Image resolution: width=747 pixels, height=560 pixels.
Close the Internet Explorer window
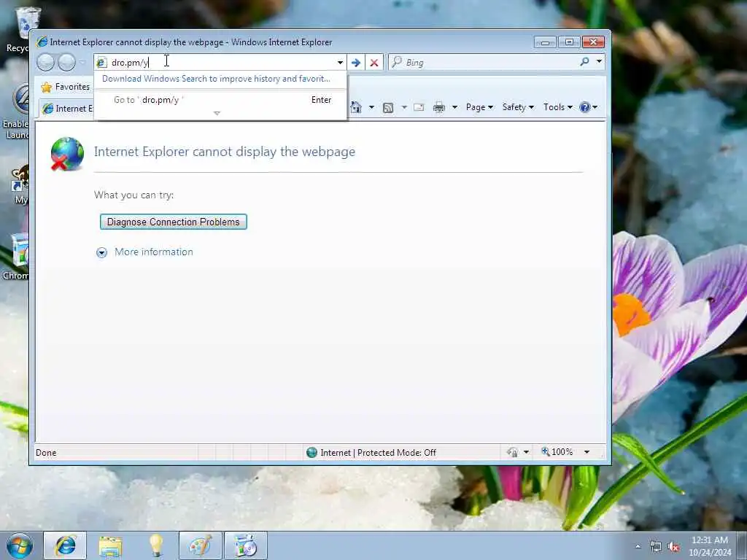(593, 42)
